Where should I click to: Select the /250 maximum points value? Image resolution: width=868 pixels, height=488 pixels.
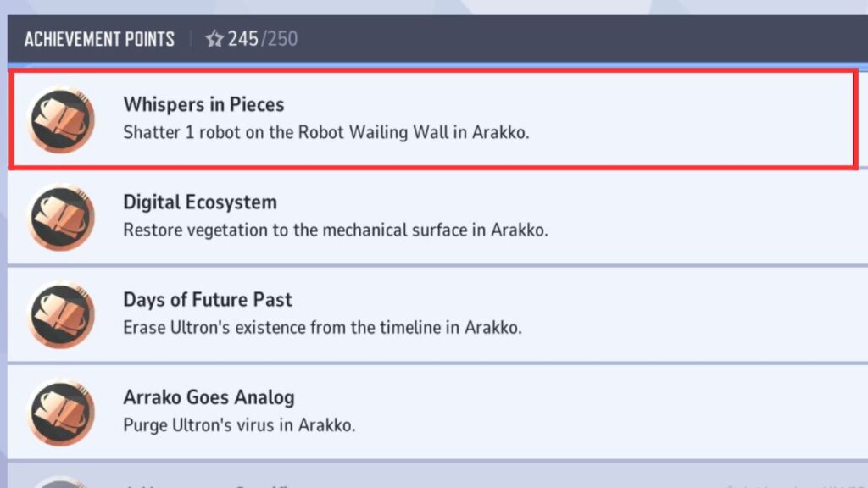coord(280,39)
